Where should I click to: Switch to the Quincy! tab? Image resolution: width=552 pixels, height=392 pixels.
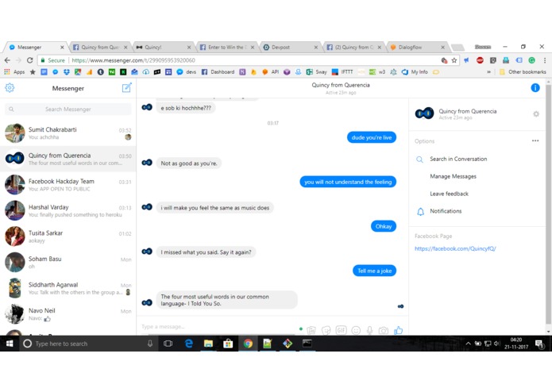tap(164, 47)
